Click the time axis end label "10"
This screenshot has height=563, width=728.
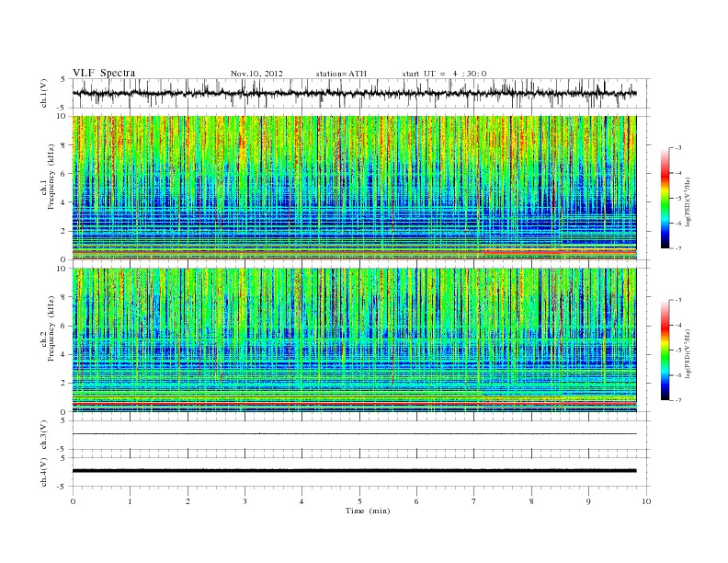646,501
